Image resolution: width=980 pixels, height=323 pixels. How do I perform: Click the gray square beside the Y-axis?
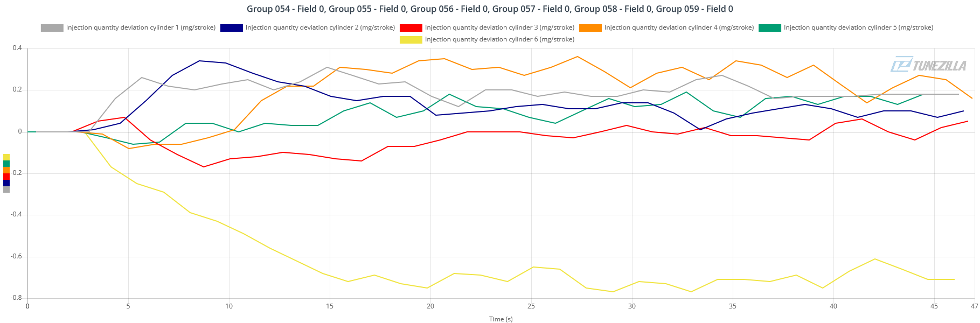tap(6, 189)
